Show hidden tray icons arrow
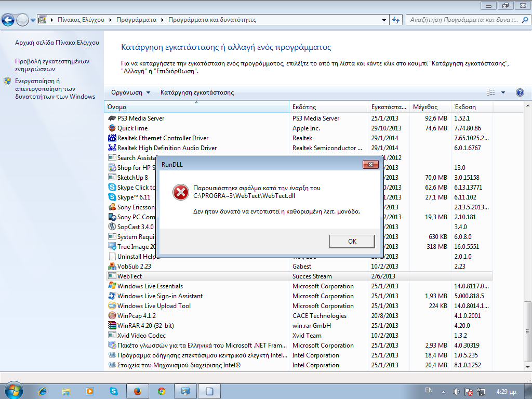The image size is (532, 399). 444,392
